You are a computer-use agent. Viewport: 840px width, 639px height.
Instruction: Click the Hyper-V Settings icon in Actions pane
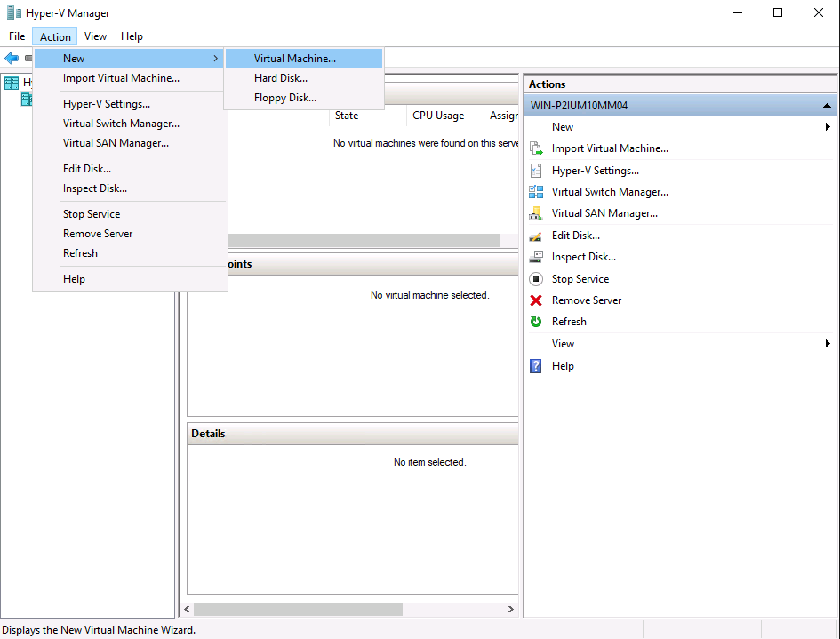point(536,171)
